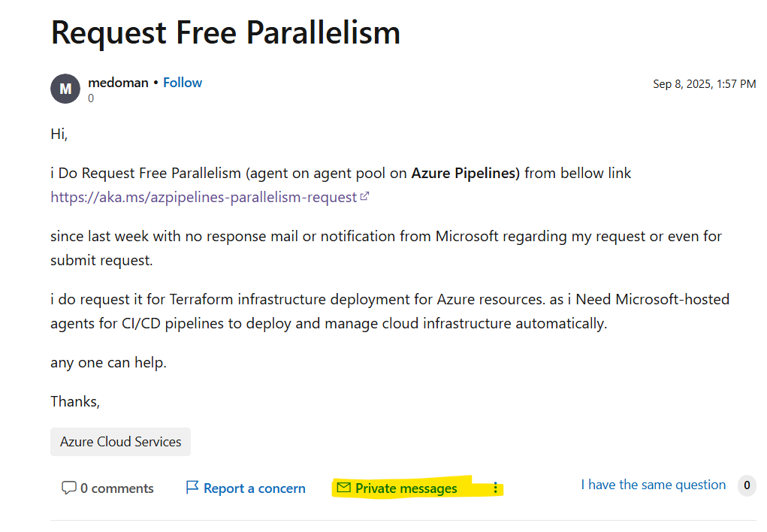Click the Request Free Parallelism title
This screenshot has width=767, height=532.
tap(225, 32)
